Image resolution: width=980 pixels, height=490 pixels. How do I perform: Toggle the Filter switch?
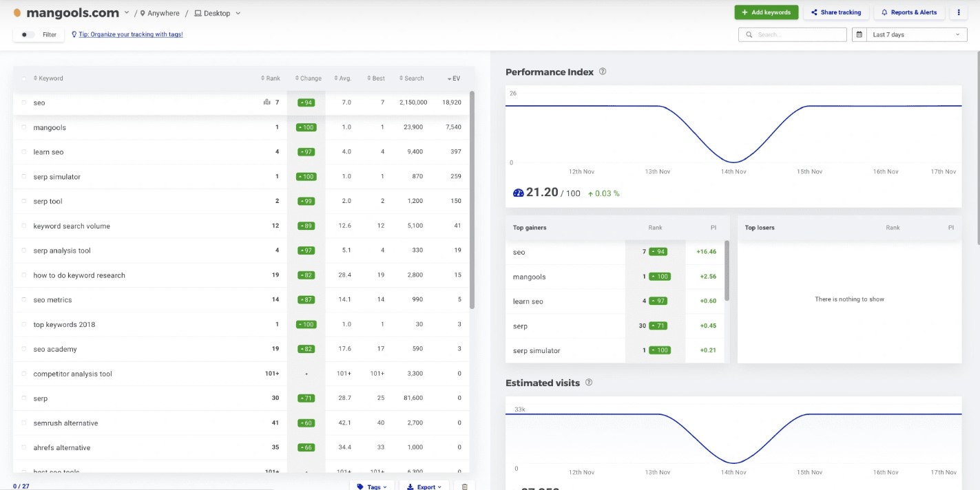pyautogui.click(x=28, y=34)
